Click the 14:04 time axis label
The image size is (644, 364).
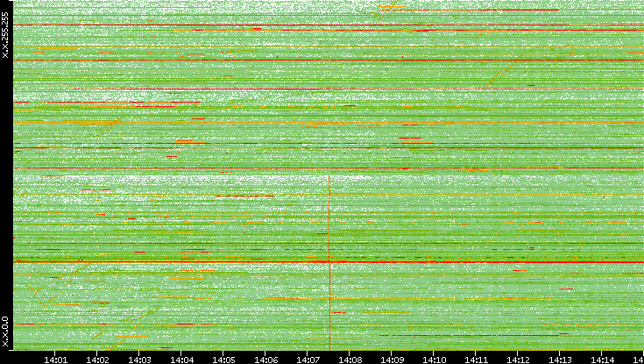coord(181,360)
